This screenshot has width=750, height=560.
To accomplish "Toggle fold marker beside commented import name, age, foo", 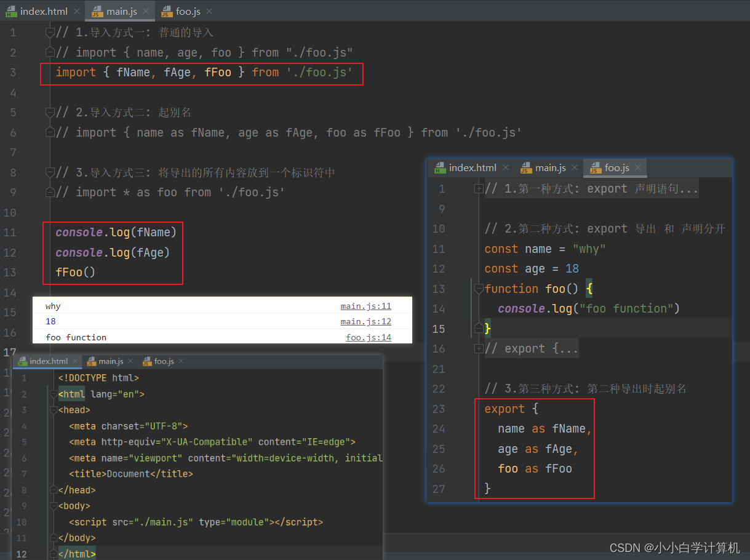I will tap(50, 53).
